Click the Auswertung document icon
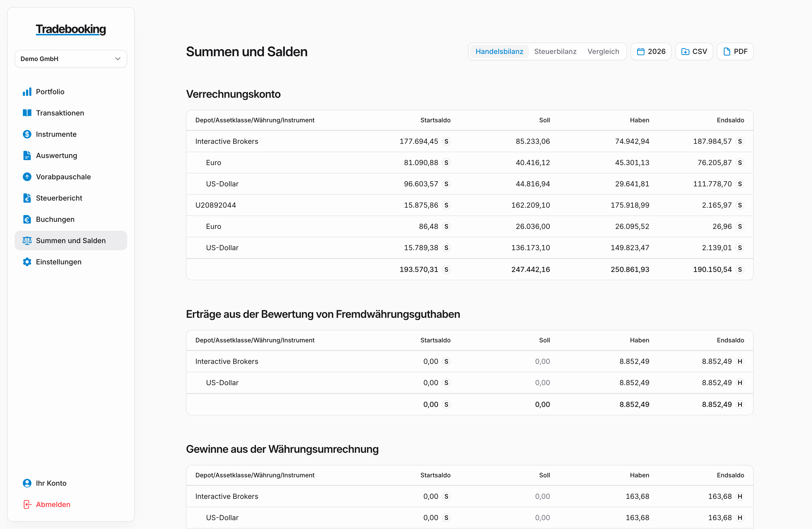 [x=27, y=155]
